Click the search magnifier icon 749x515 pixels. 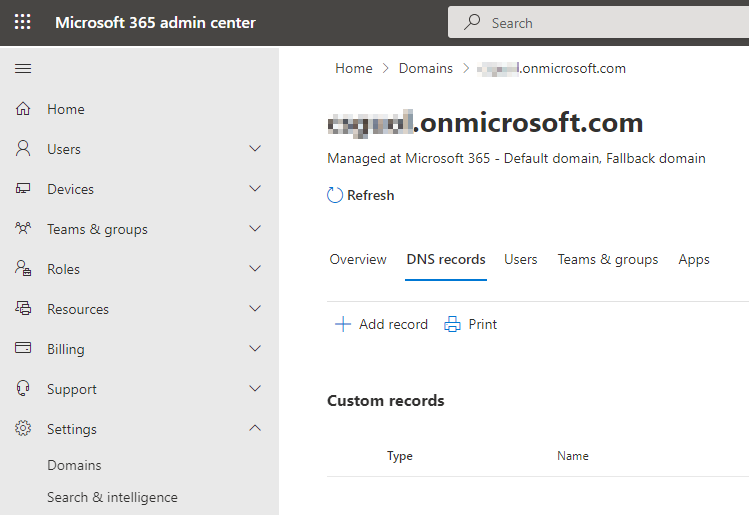(472, 22)
